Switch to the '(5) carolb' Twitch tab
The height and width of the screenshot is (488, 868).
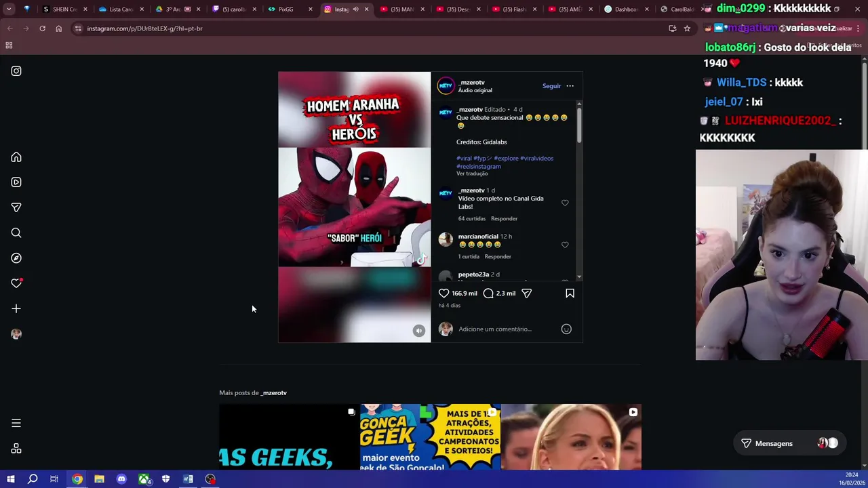pyautogui.click(x=233, y=9)
